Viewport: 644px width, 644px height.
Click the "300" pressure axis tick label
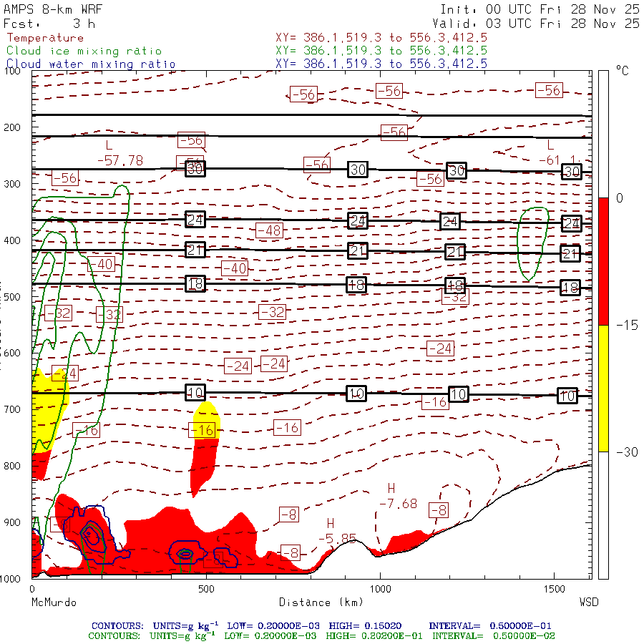12,184
